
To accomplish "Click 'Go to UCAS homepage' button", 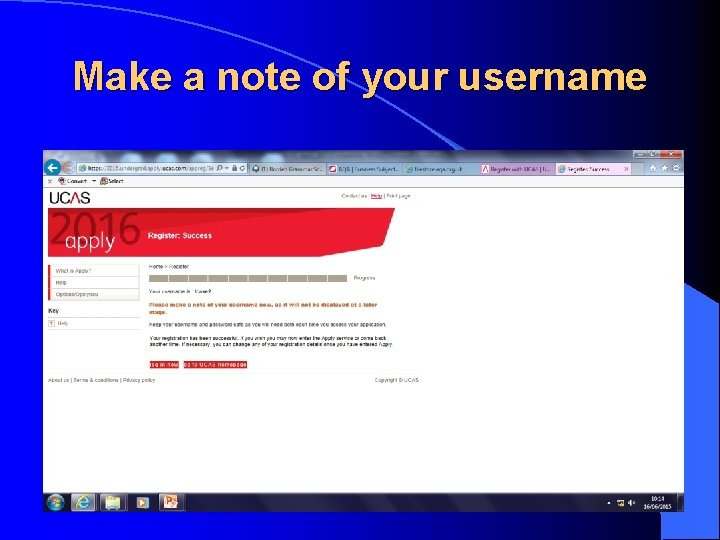I will pos(215,365).
